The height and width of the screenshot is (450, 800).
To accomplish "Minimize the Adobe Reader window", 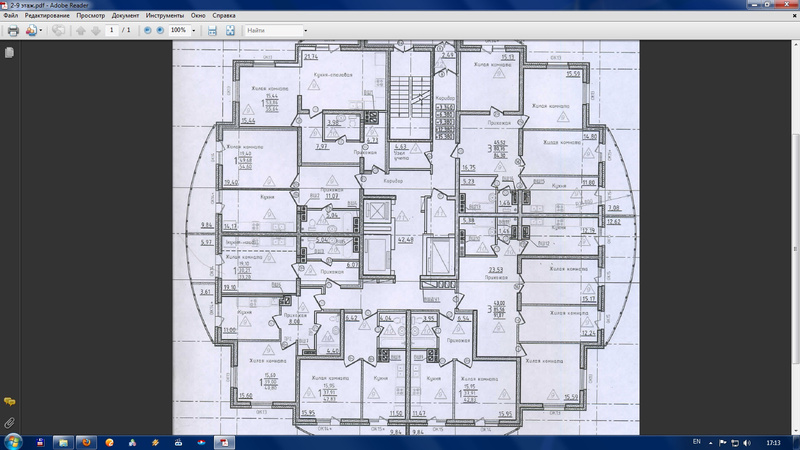I will (x=754, y=5).
